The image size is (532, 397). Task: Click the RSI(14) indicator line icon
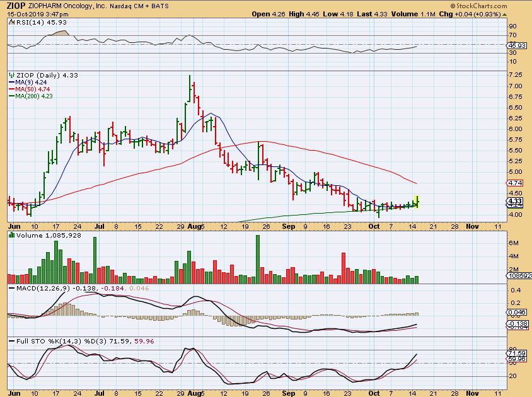(11, 22)
